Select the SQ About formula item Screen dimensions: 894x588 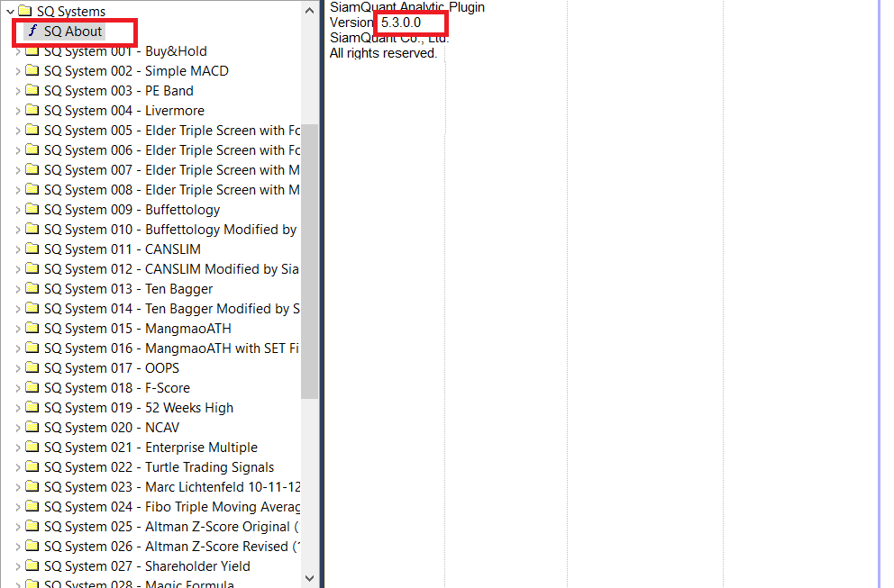pos(73,32)
